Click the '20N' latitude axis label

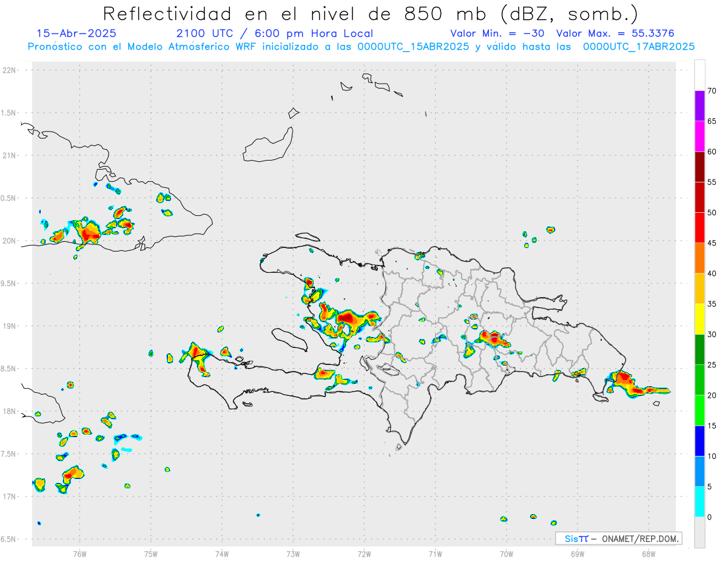10,241
